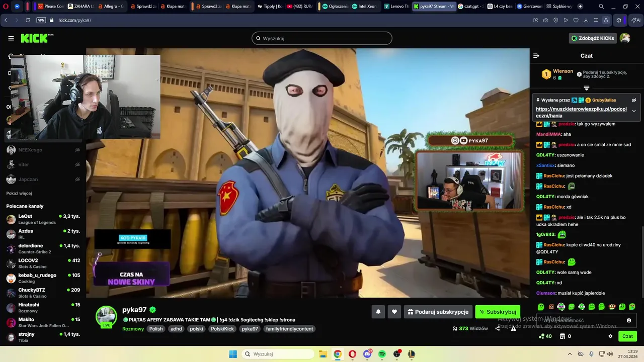Collapse the chat panel with the arrow icon
This screenshot has width=644, height=362.
tap(536, 56)
